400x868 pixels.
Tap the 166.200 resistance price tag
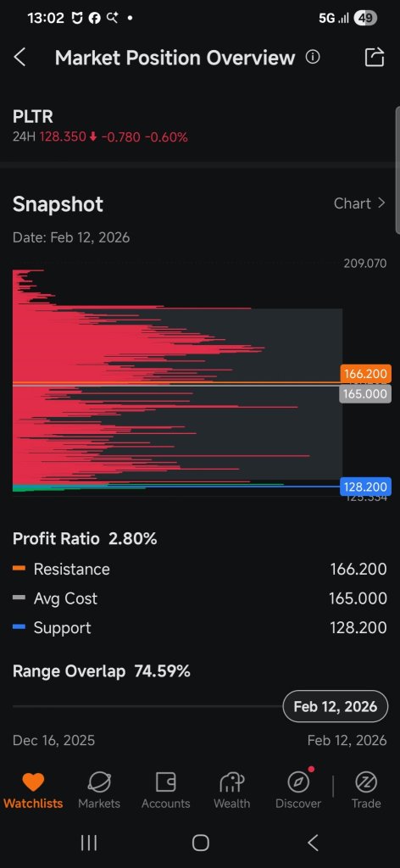coord(366,374)
